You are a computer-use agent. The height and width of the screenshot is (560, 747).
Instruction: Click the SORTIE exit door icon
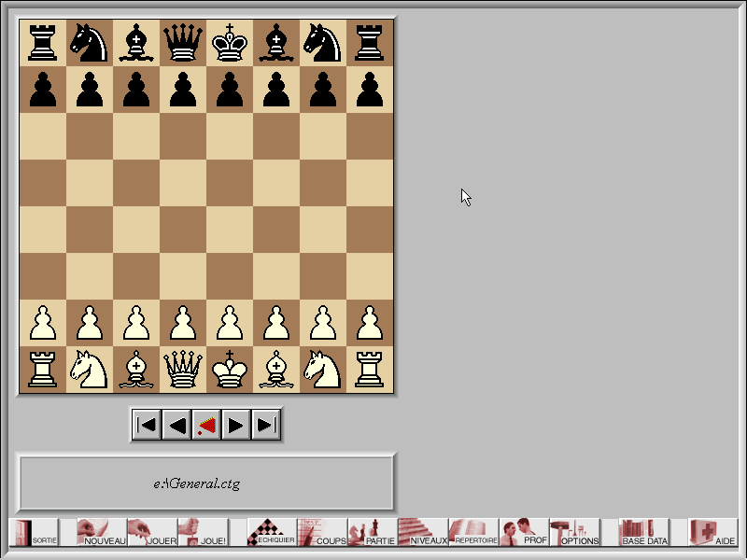34,532
